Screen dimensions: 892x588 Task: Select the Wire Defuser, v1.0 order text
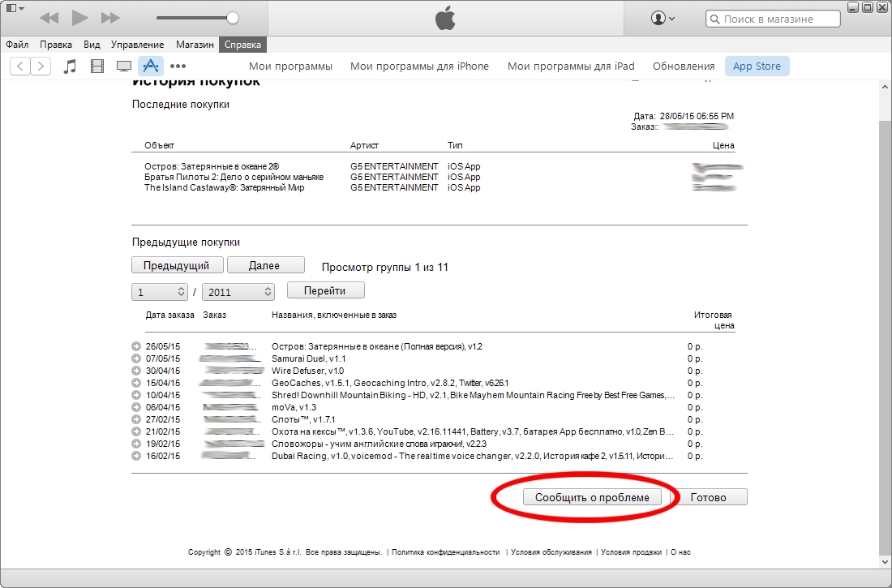click(x=308, y=371)
